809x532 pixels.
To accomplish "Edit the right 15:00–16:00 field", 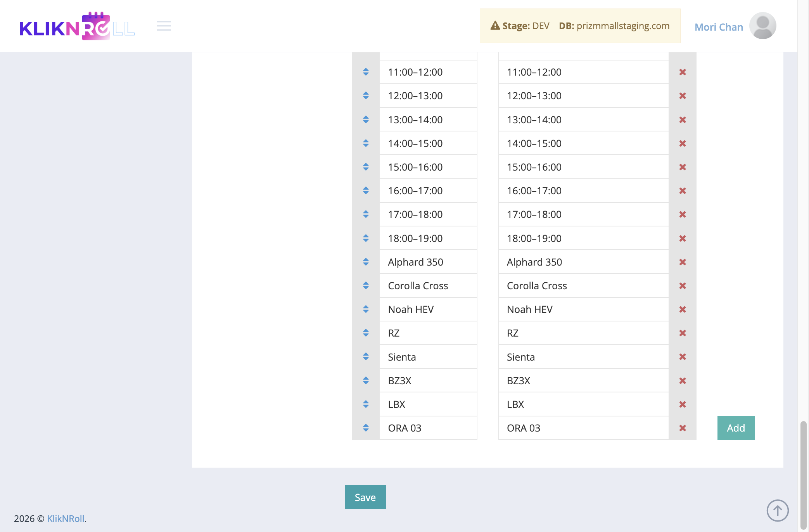I will [x=583, y=167].
